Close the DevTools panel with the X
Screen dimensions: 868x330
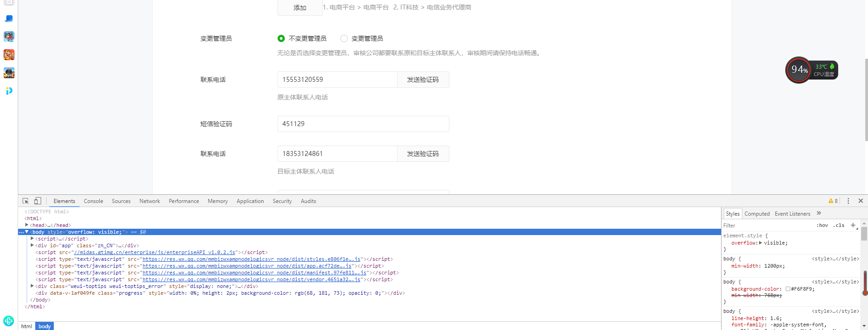[x=861, y=201]
